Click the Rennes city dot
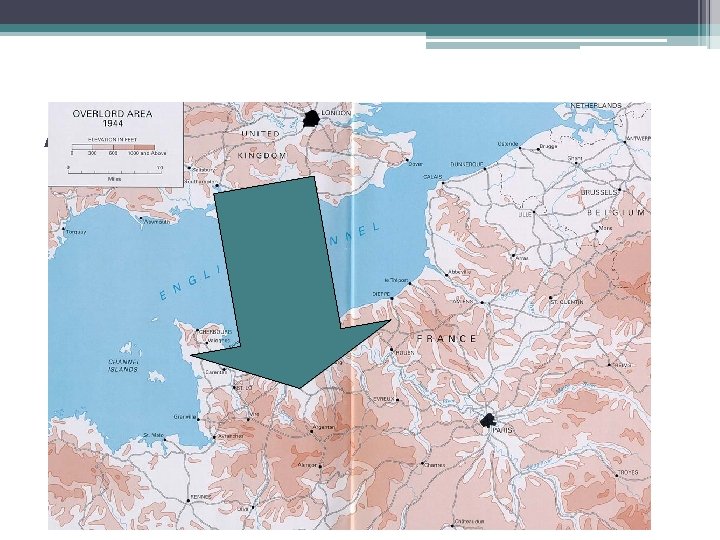Screen dimensions: 720x540 188,501
